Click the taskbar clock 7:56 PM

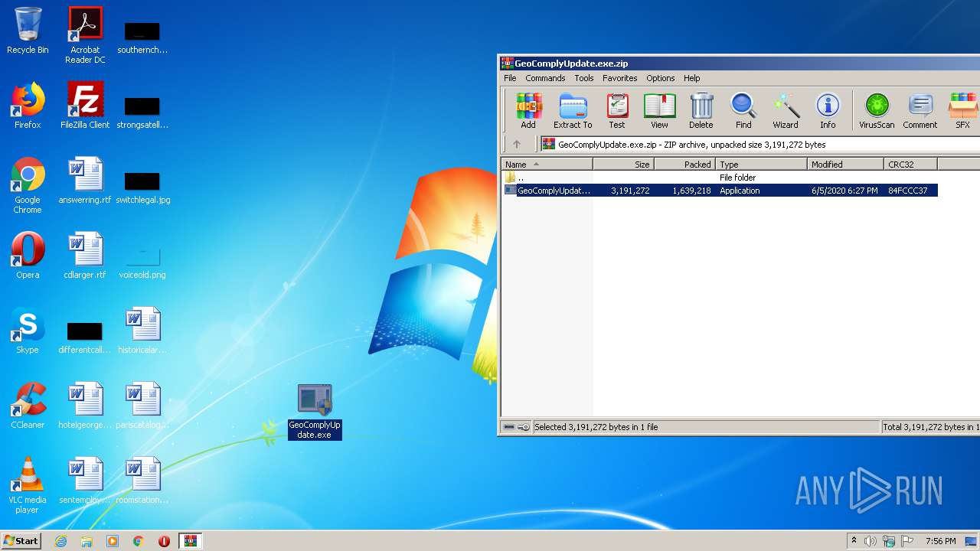click(940, 541)
